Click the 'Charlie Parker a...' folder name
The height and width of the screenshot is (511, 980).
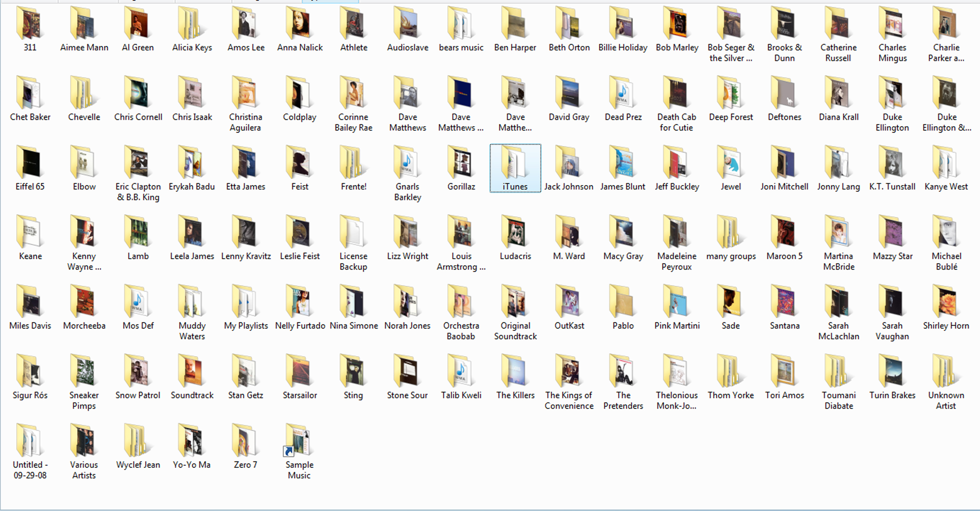click(946, 53)
